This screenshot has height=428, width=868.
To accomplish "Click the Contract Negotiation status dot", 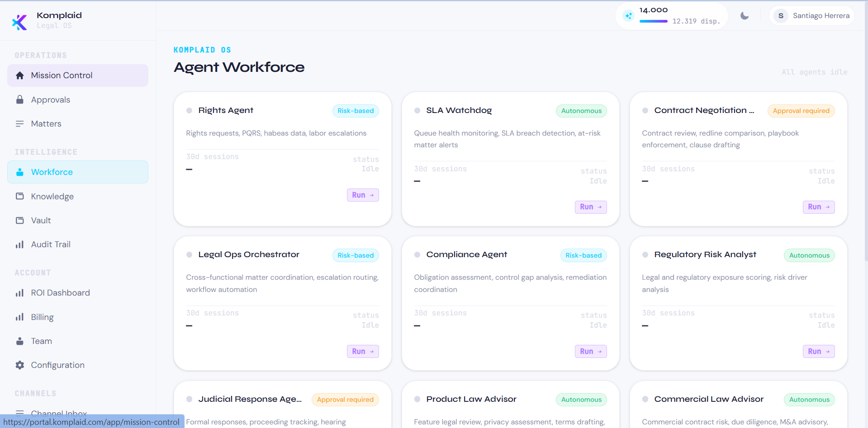I will tap(645, 111).
